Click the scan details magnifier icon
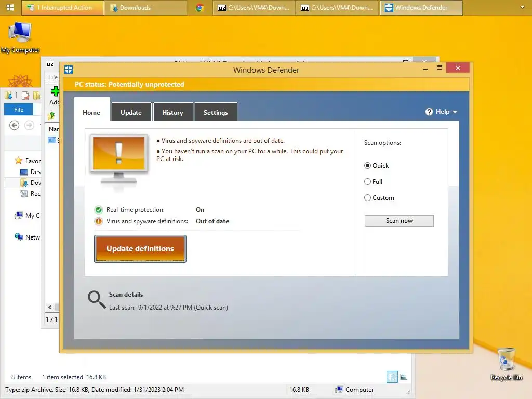 pyautogui.click(x=97, y=299)
